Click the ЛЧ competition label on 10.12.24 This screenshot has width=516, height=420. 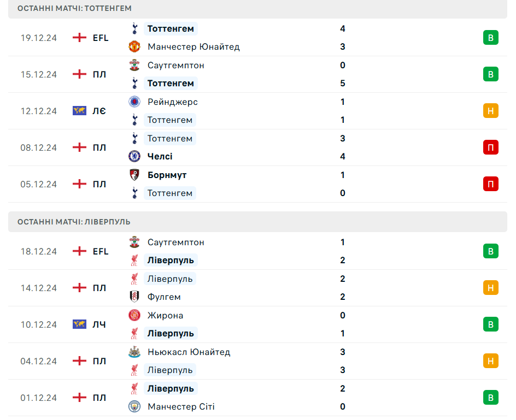pos(99,324)
